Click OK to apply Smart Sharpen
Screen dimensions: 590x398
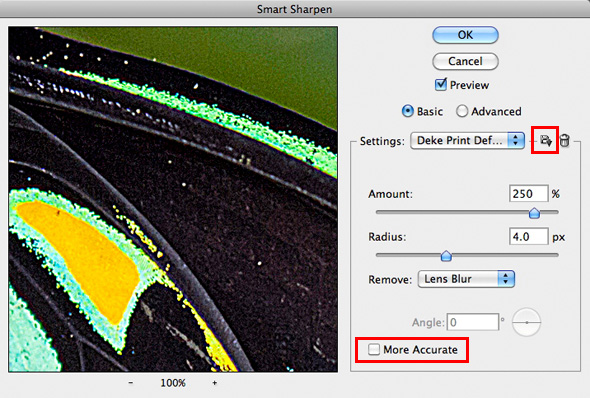465,35
